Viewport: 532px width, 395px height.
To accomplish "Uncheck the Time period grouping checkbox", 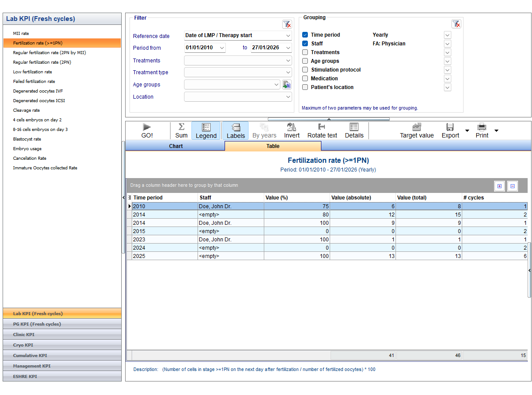I will click(305, 35).
